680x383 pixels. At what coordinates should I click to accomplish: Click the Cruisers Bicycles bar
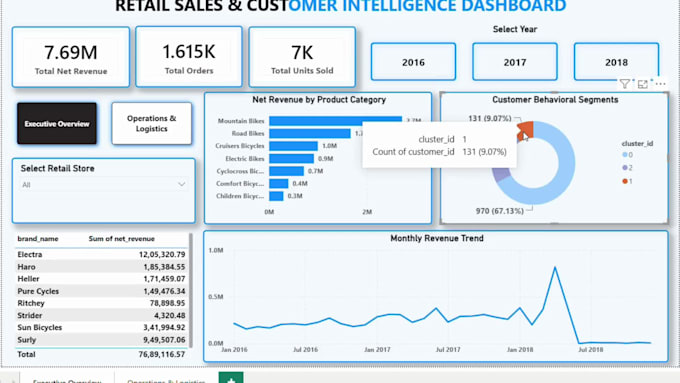(x=293, y=146)
